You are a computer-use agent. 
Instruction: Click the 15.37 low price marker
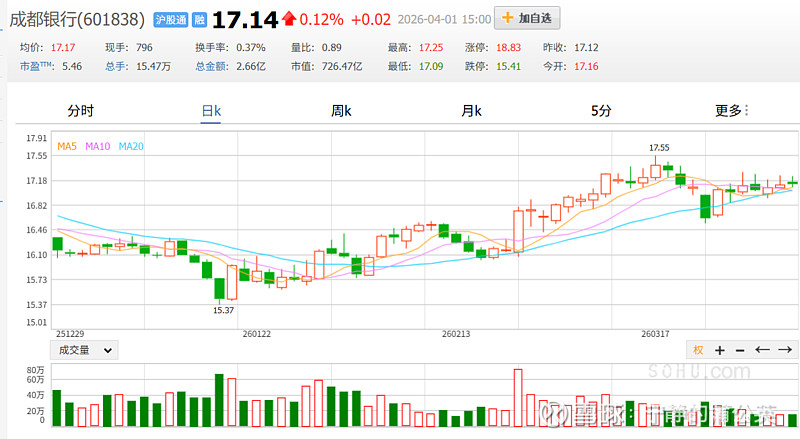(x=223, y=310)
